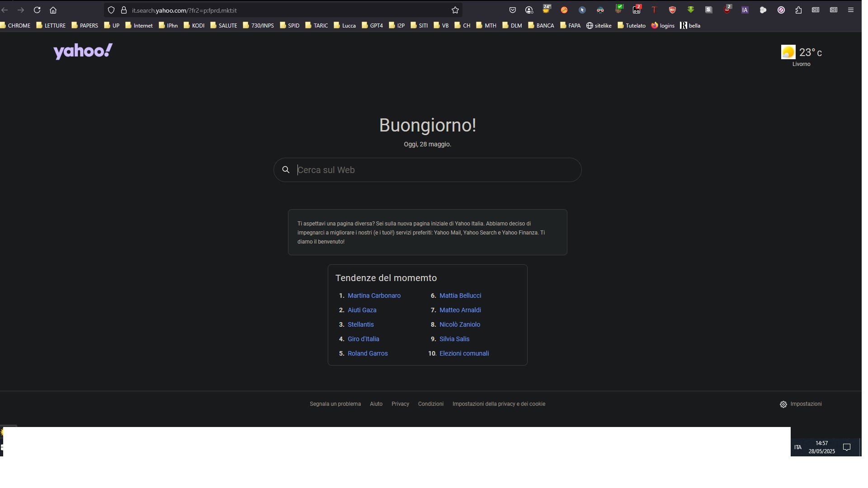Open trending topic Silvia Salis
The width and height of the screenshot is (868, 488).
pos(454,339)
